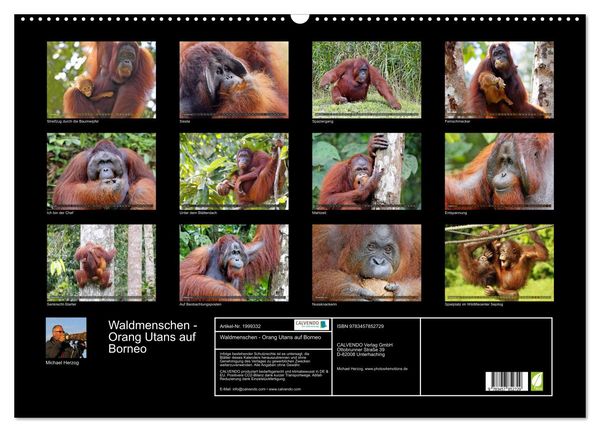Open the Siesta photo of resting male orangutan
The height and width of the screenshot is (432, 600).
tap(234, 80)
